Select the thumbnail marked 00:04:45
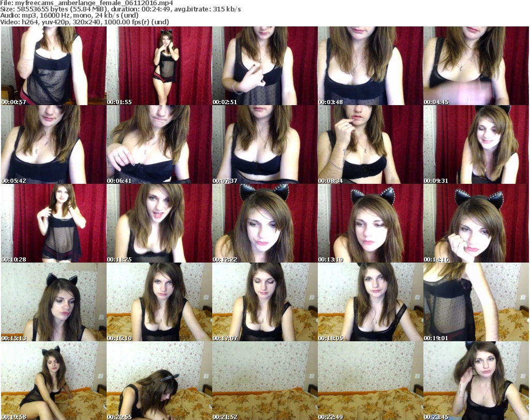 476,66
